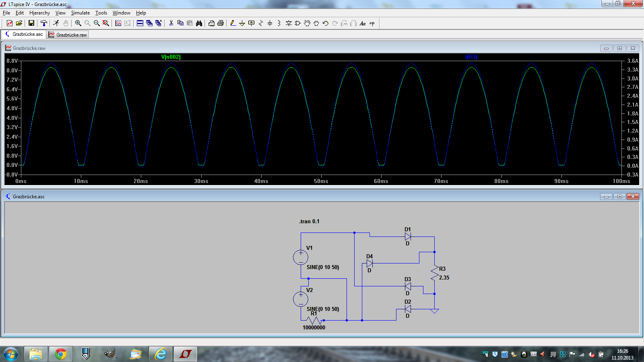This screenshot has height=362, width=644.
Task: Create a new schematic via toolbar
Action: click(10, 23)
